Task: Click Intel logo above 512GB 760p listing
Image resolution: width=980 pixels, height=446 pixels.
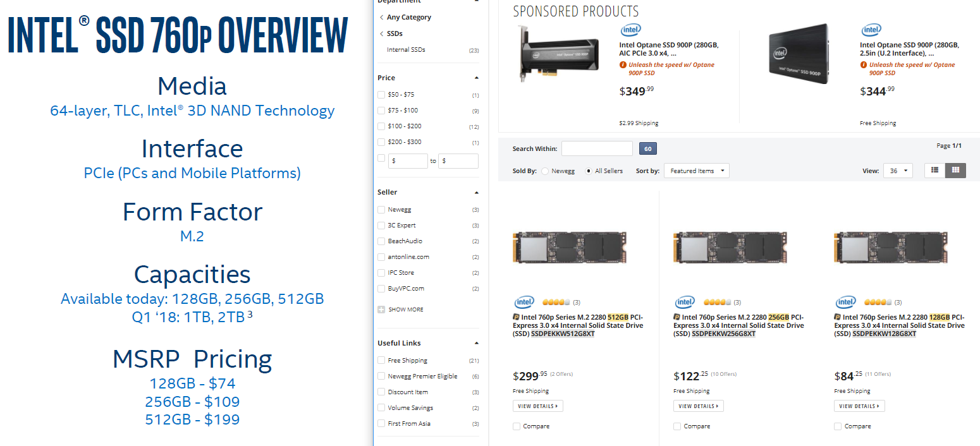Action: [524, 303]
